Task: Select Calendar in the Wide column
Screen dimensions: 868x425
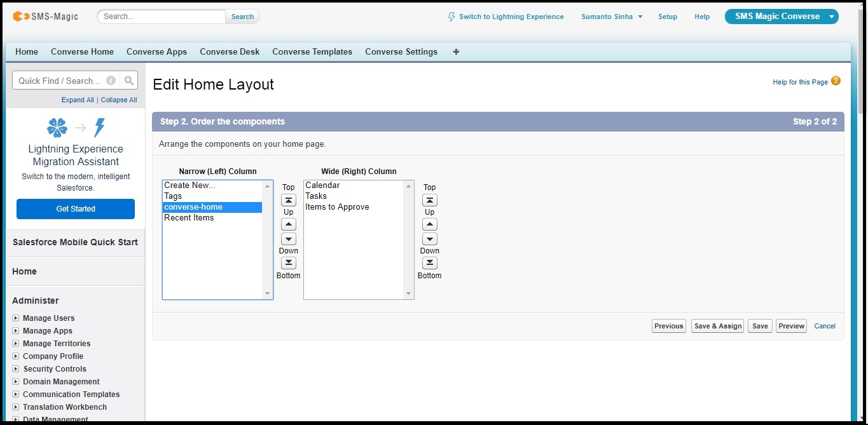Action: coord(354,186)
